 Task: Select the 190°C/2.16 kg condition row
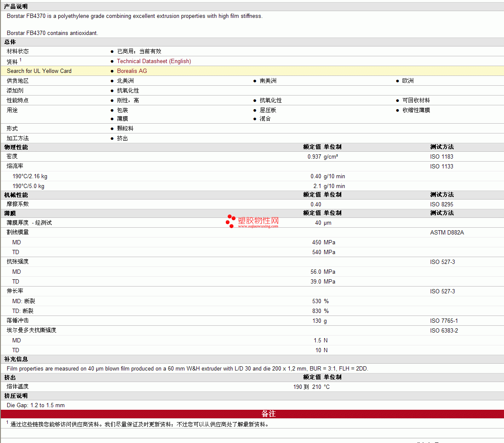point(30,176)
